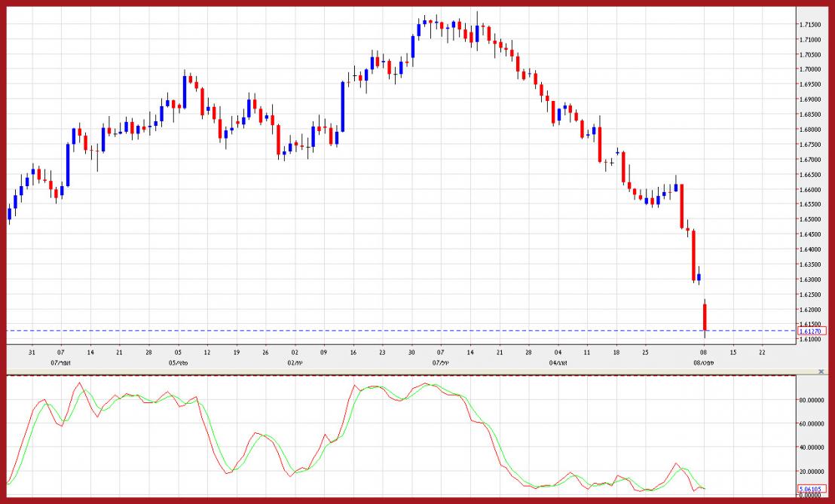Screen dimensions: 835x504
Task: Close the stochastic indicator panel
Action: pyautogui.click(x=821, y=371)
